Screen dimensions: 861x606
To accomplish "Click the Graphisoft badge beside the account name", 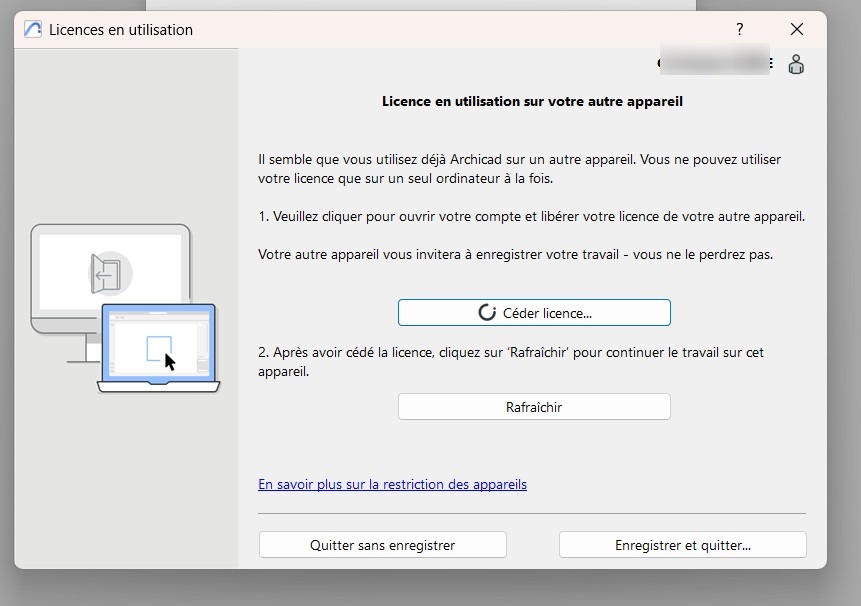I will [661, 62].
